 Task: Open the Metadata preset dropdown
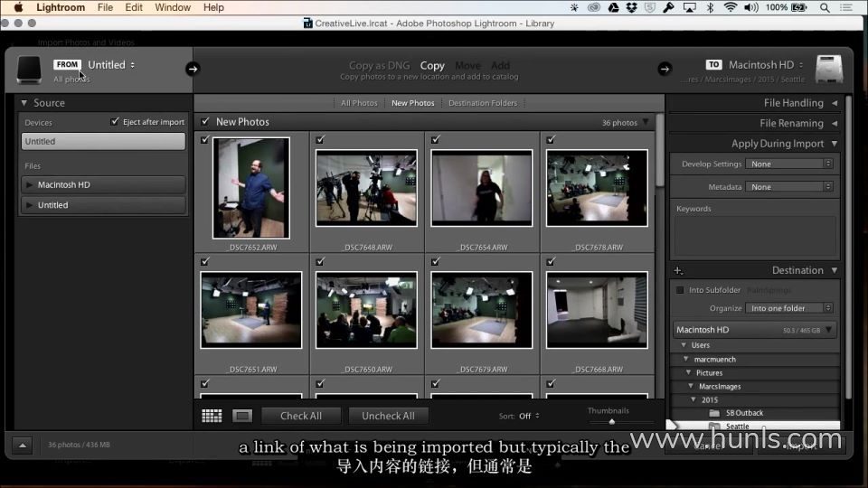click(x=788, y=187)
